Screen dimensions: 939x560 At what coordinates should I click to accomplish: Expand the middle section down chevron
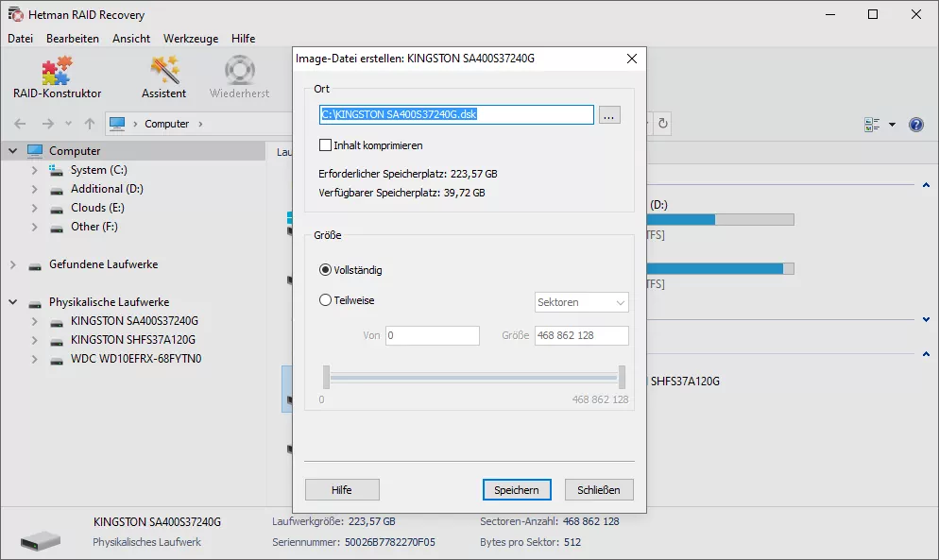927,320
